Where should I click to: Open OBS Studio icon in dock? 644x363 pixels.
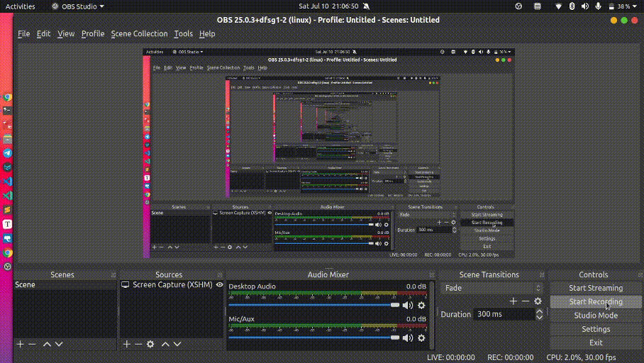pyautogui.click(x=7, y=267)
